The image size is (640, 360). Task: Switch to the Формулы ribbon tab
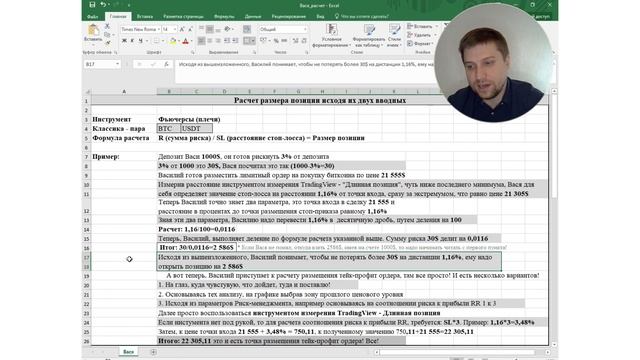pyautogui.click(x=224, y=16)
